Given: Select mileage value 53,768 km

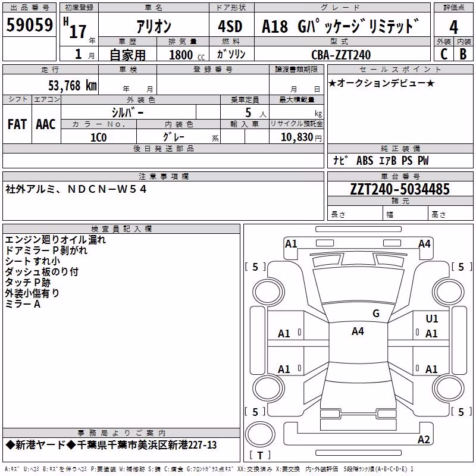Looking at the screenshot, I should point(73,86).
